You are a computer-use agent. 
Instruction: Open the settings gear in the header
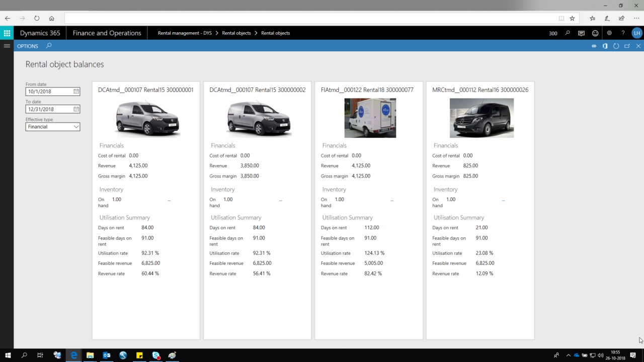[609, 33]
